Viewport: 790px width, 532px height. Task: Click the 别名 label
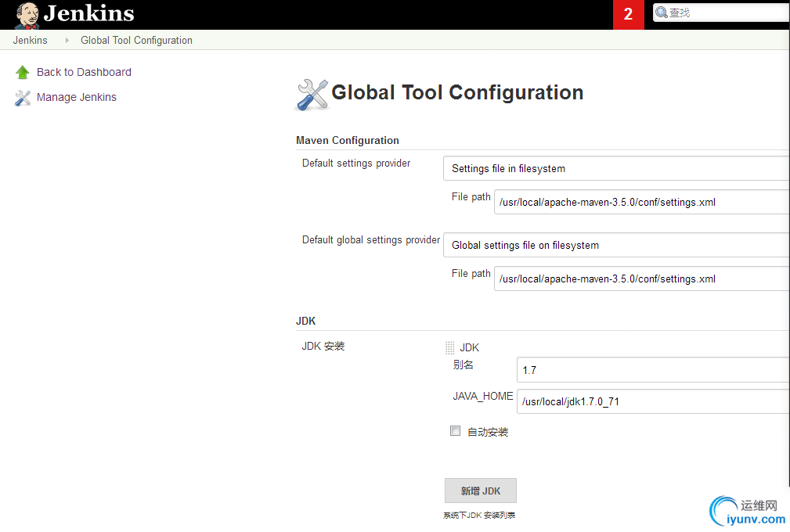(463, 365)
